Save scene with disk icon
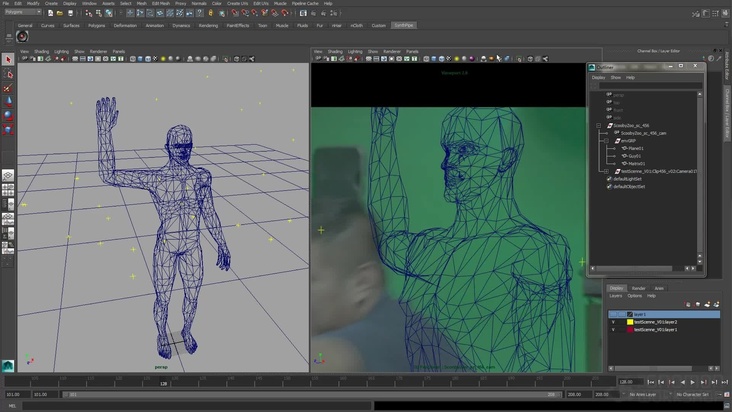Image resolution: width=732 pixels, height=412 pixels. point(70,13)
